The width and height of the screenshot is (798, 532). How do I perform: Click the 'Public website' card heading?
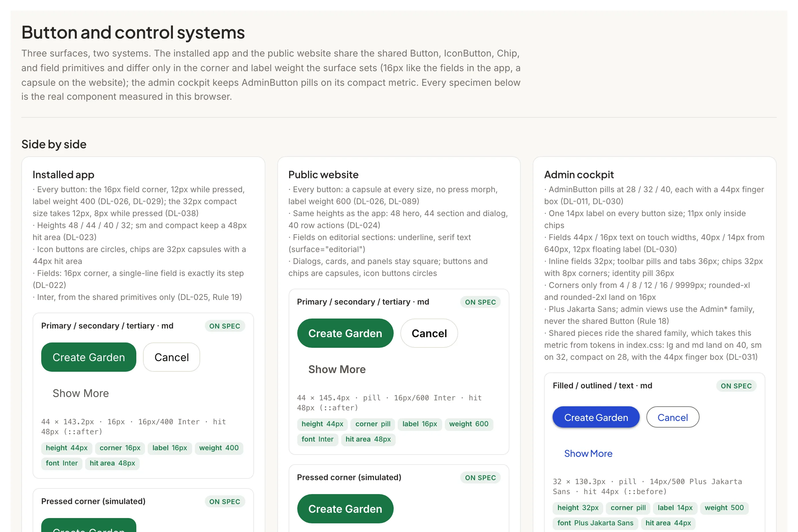[323, 175]
